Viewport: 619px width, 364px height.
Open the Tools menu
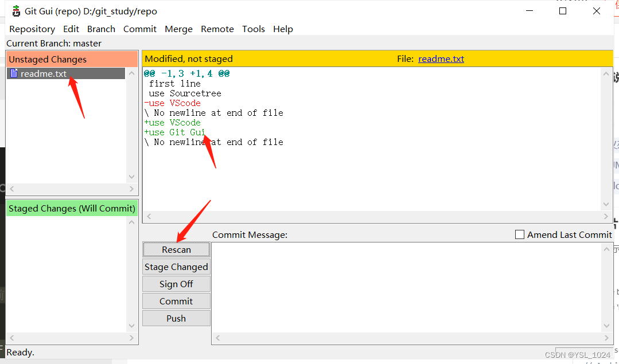click(254, 29)
